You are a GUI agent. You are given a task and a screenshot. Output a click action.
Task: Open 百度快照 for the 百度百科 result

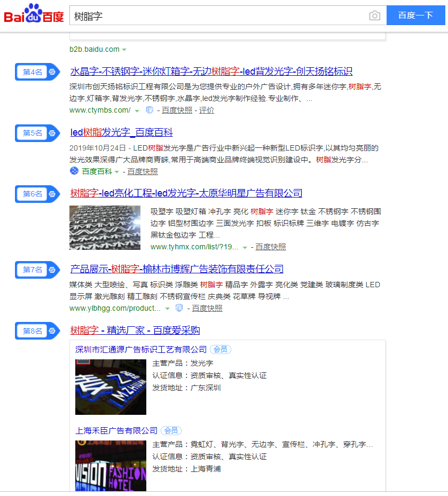click(x=143, y=171)
